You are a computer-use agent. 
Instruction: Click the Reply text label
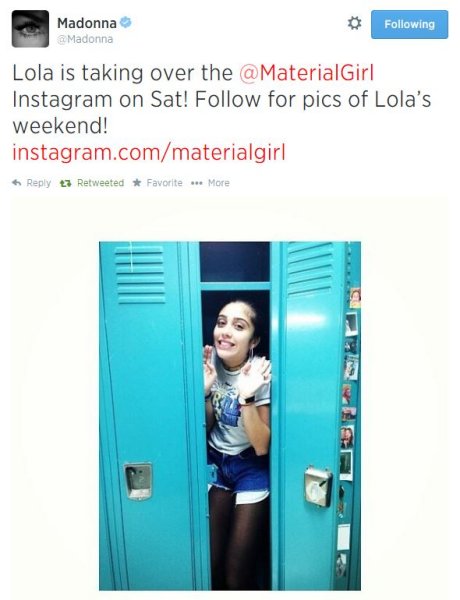coord(39,183)
